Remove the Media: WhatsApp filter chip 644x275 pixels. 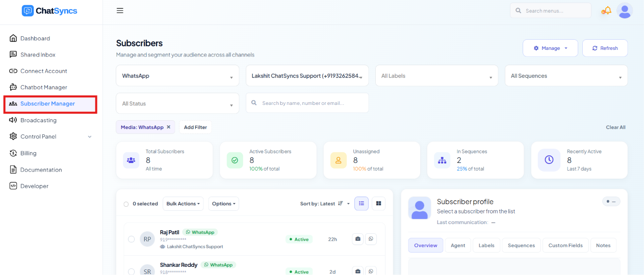tap(168, 127)
